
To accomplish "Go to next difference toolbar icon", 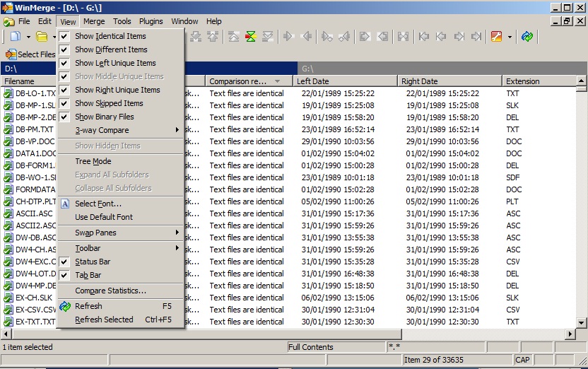I will tap(196, 36).
